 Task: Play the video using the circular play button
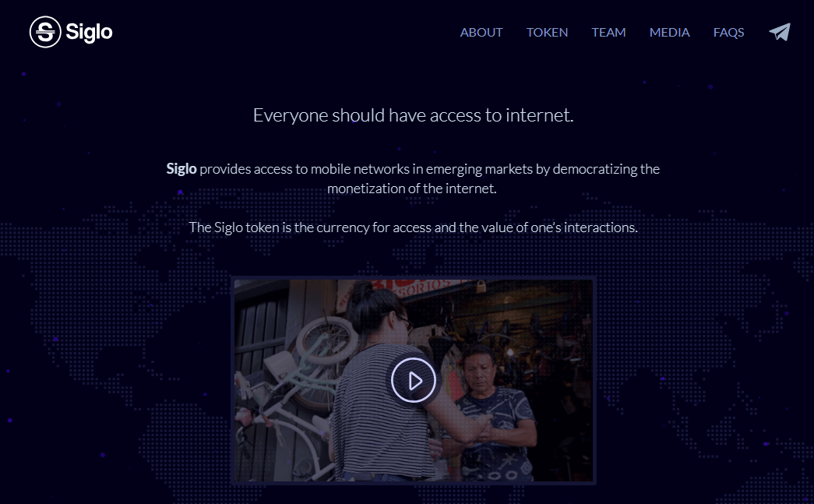(414, 380)
